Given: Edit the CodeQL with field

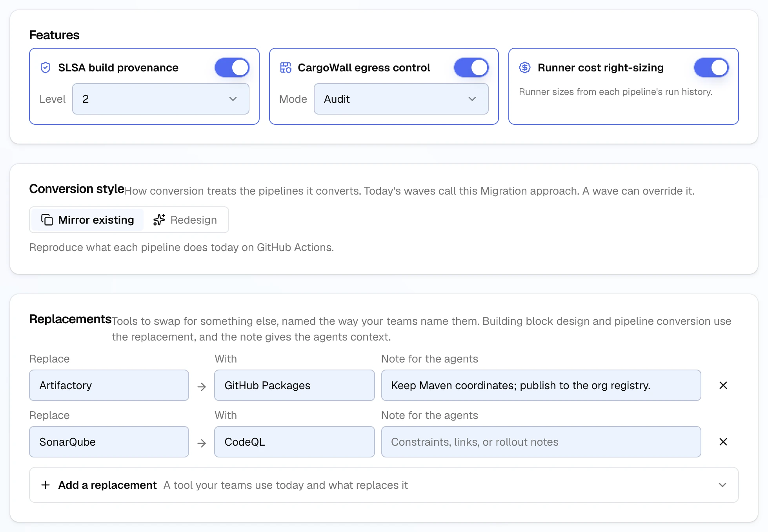Looking at the screenshot, I should 295,442.
